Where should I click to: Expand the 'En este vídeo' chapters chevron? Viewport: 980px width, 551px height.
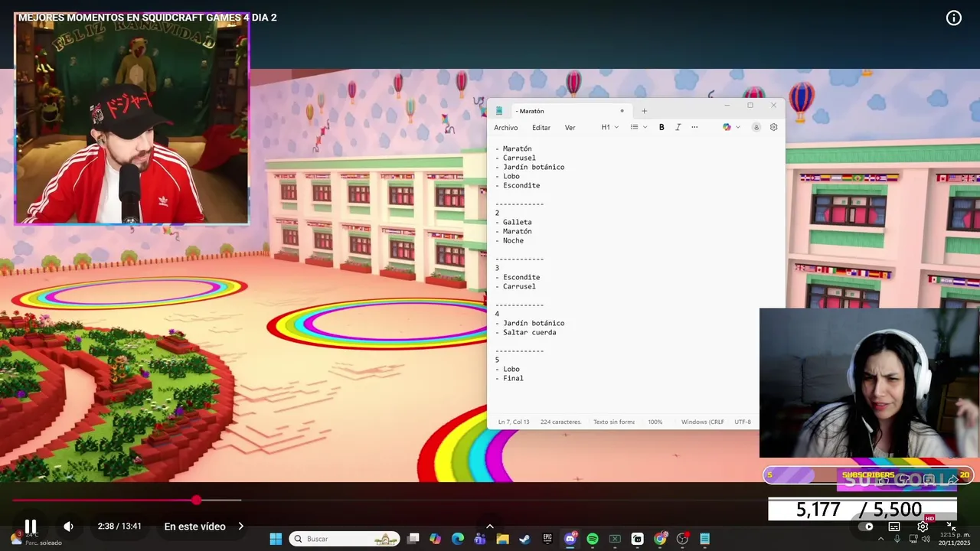point(240,527)
